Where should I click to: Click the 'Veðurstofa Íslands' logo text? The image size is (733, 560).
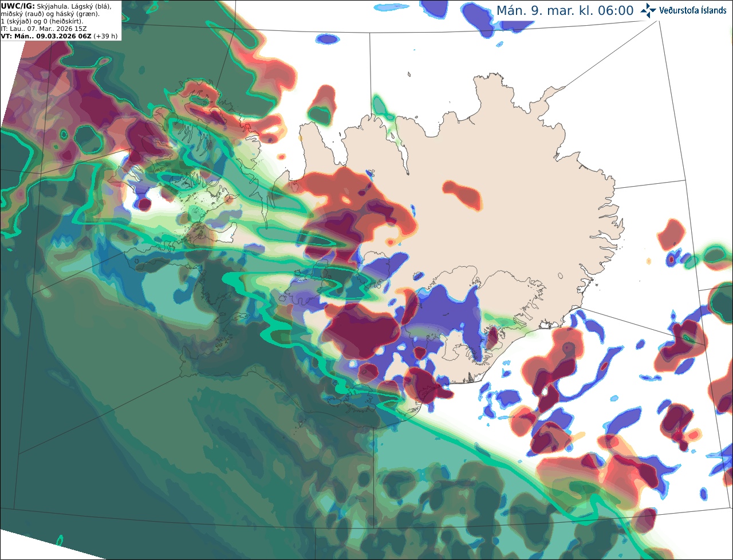(692, 10)
